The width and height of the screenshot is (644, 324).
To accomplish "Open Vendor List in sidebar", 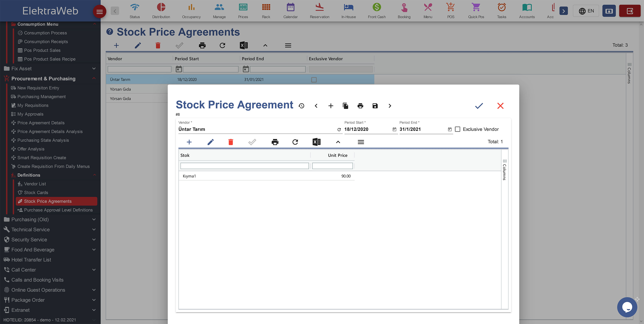I will pyautogui.click(x=35, y=184).
